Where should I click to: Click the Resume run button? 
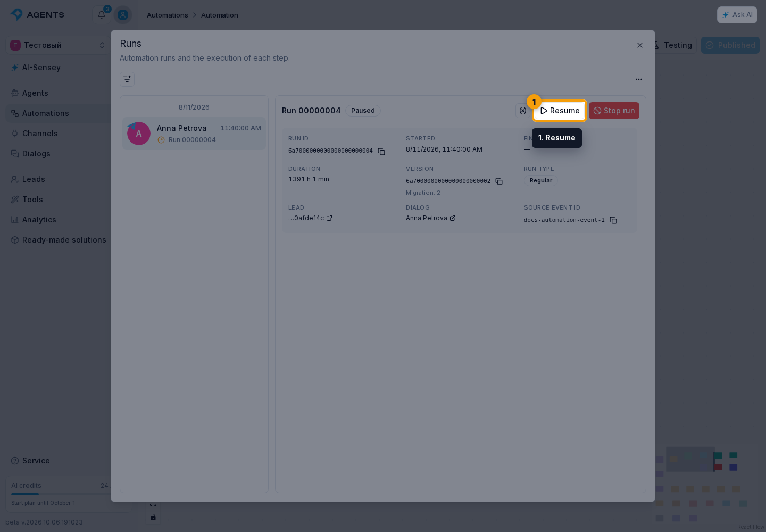pyautogui.click(x=559, y=111)
